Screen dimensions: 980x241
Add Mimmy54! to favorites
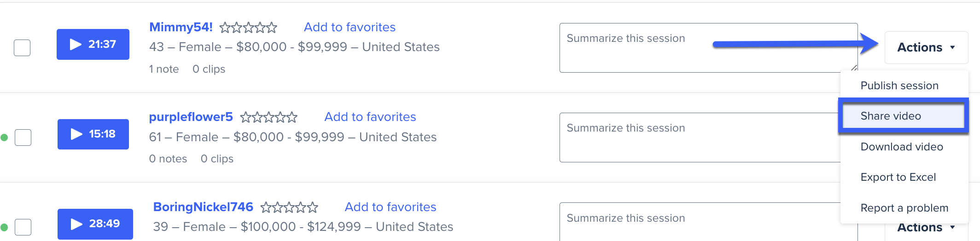point(350,27)
